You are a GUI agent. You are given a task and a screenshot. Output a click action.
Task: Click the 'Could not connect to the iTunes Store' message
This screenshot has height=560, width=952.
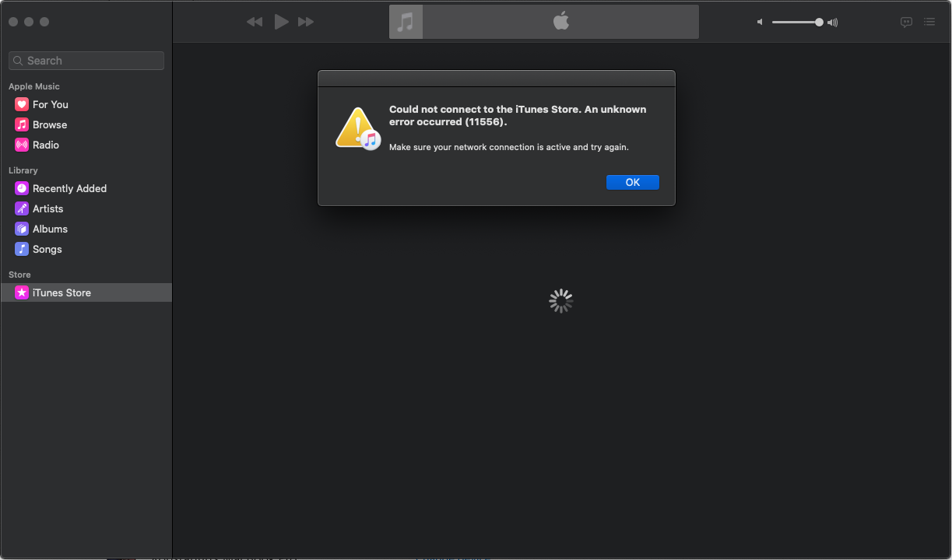pos(518,116)
